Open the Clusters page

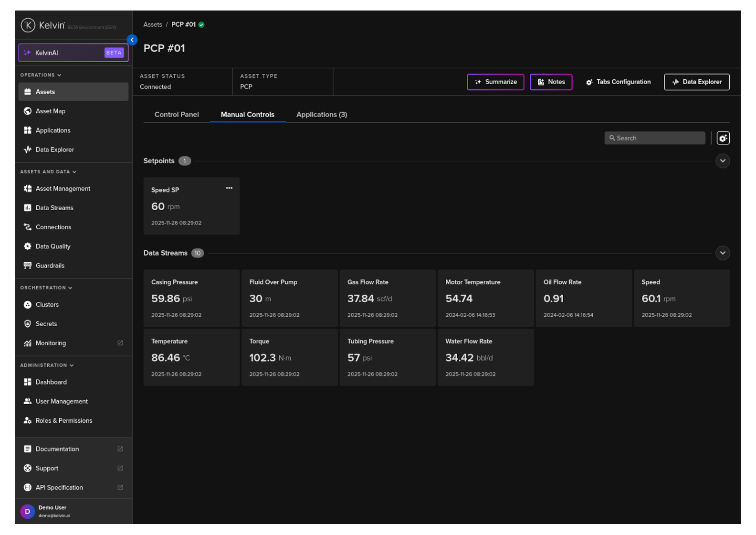point(47,305)
